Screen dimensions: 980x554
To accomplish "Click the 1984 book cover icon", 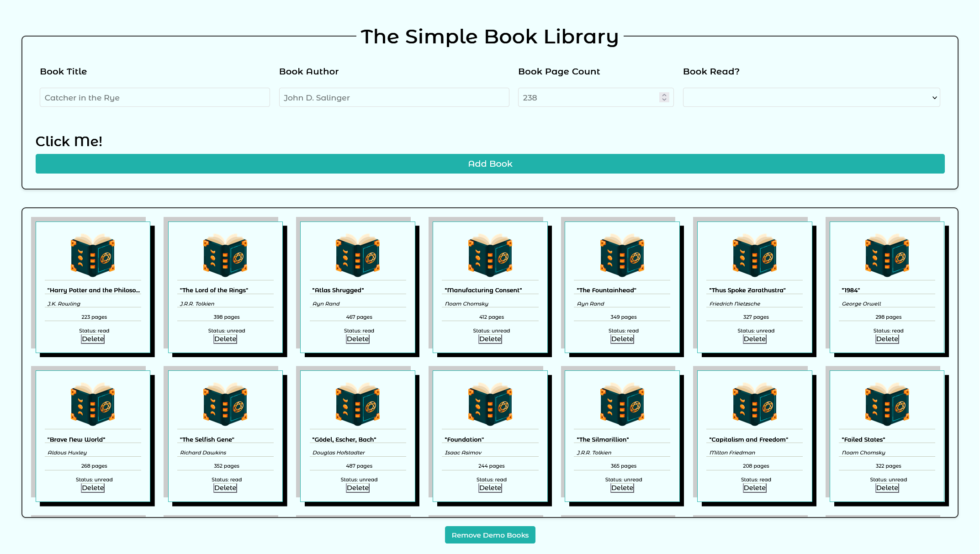I will (887, 256).
